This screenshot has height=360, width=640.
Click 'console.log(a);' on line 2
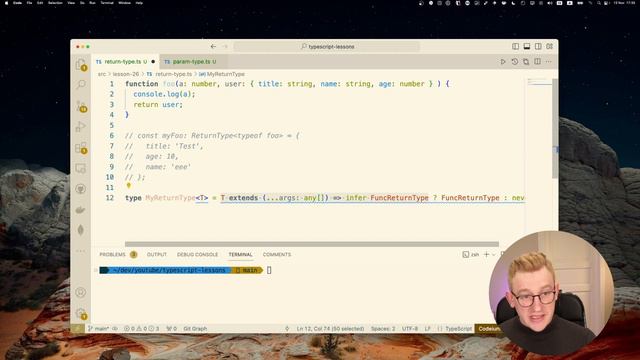(164, 94)
